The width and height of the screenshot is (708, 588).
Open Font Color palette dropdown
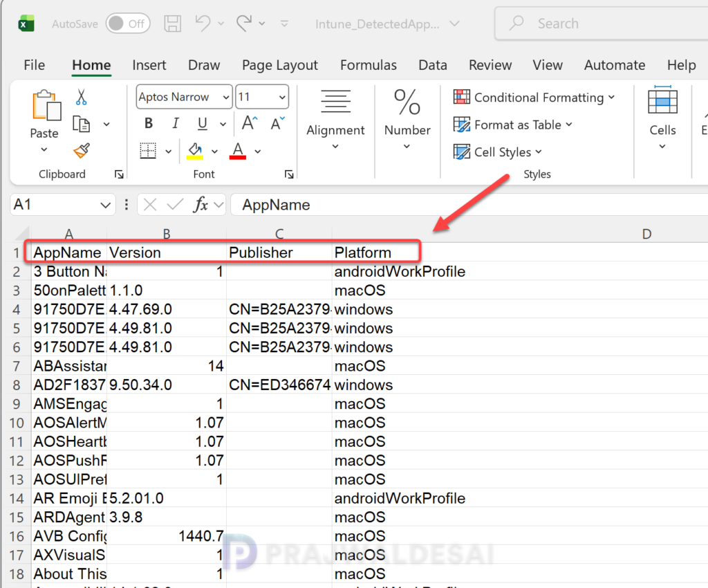click(258, 151)
